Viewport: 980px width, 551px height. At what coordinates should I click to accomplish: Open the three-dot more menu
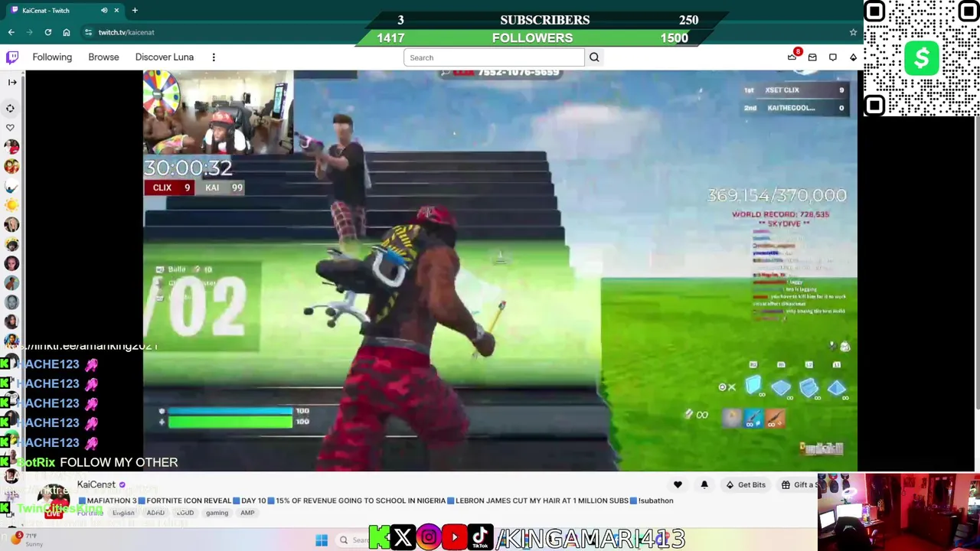point(214,57)
